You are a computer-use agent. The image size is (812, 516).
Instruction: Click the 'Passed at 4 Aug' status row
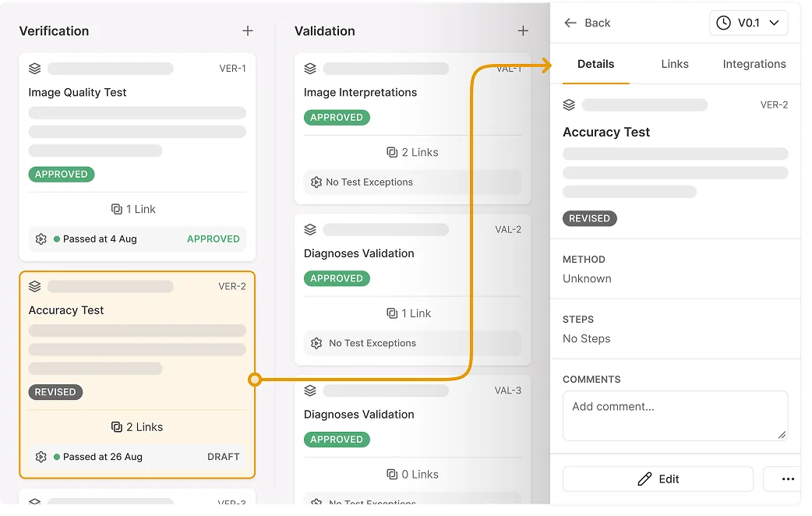(137, 239)
